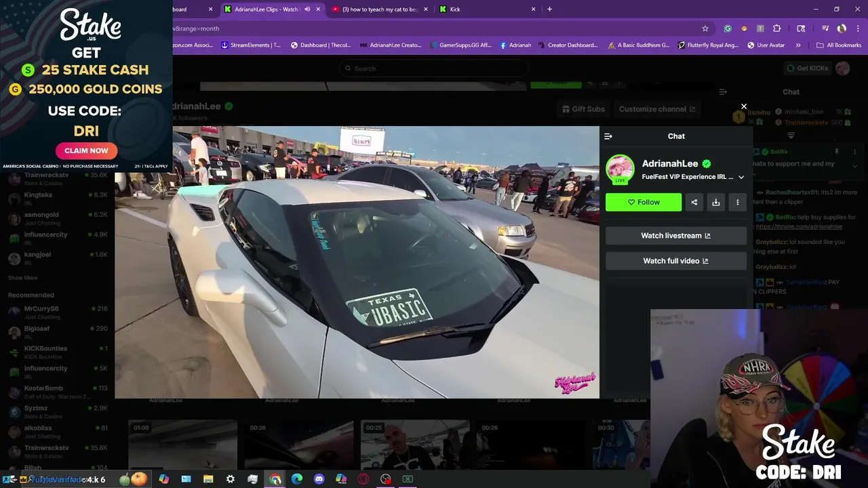Open Flutterfly Royal Ang bookmark
Screen dimensions: 868x488
click(x=707, y=45)
